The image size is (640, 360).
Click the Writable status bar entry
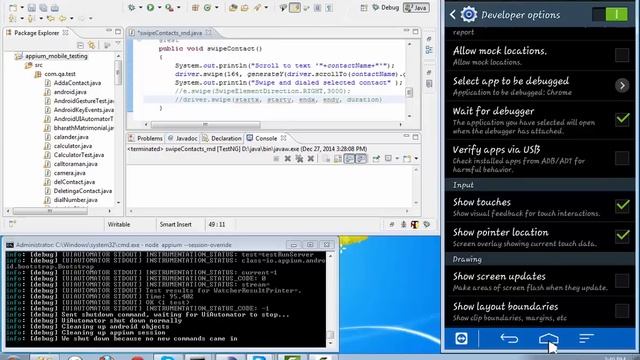pyautogui.click(x=119, y=224)
